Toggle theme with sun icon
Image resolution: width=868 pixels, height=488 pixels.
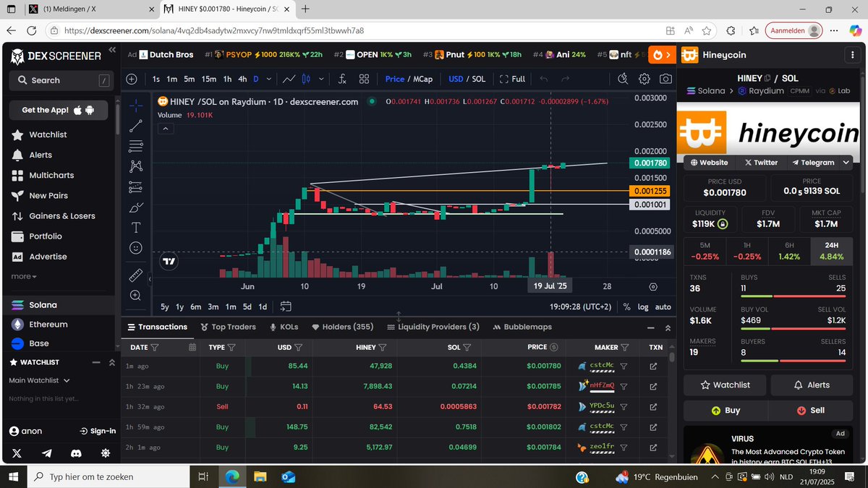tap(106, 453)
